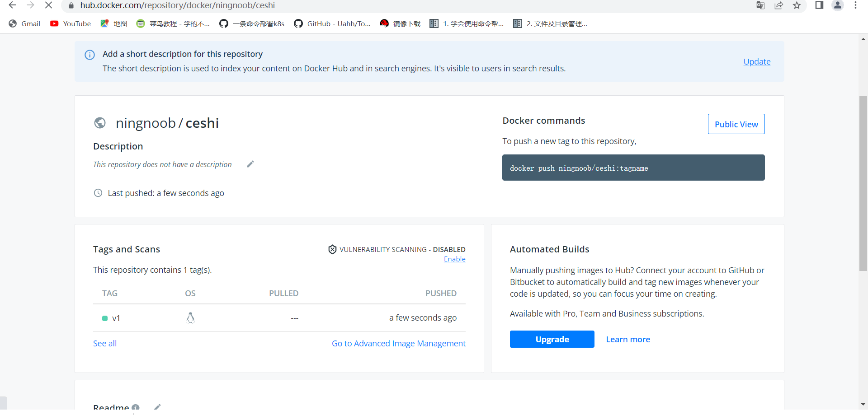
Task: Bookmark this page with the star icon
Action: click(x=797, y=5)
